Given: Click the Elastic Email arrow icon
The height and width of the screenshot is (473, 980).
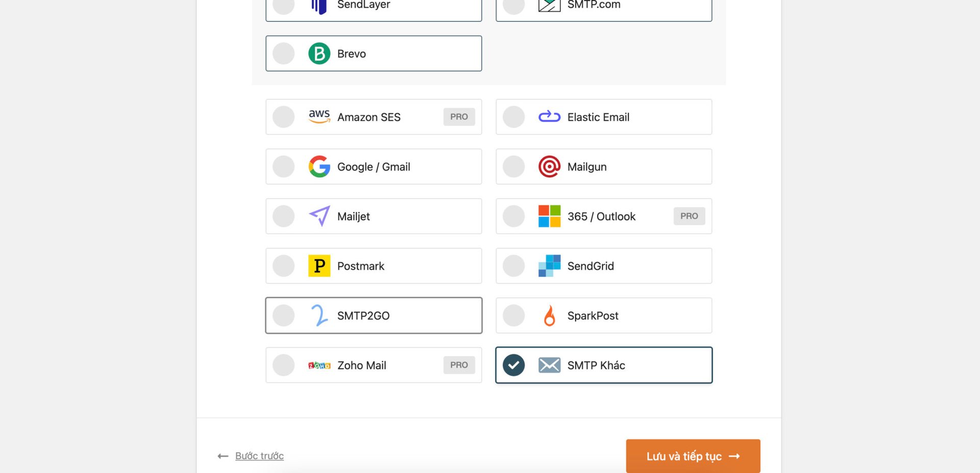Looking at the screenshot, I should click(x=549, y=116).
